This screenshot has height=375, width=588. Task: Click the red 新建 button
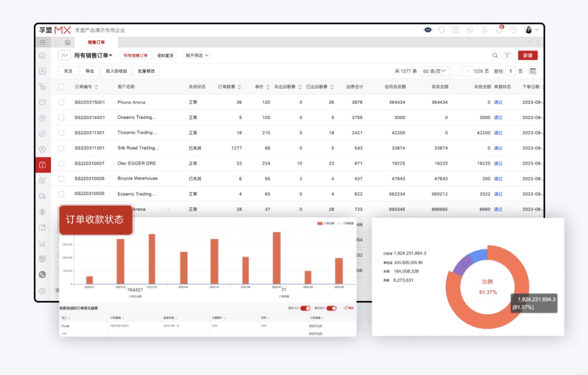528,56
